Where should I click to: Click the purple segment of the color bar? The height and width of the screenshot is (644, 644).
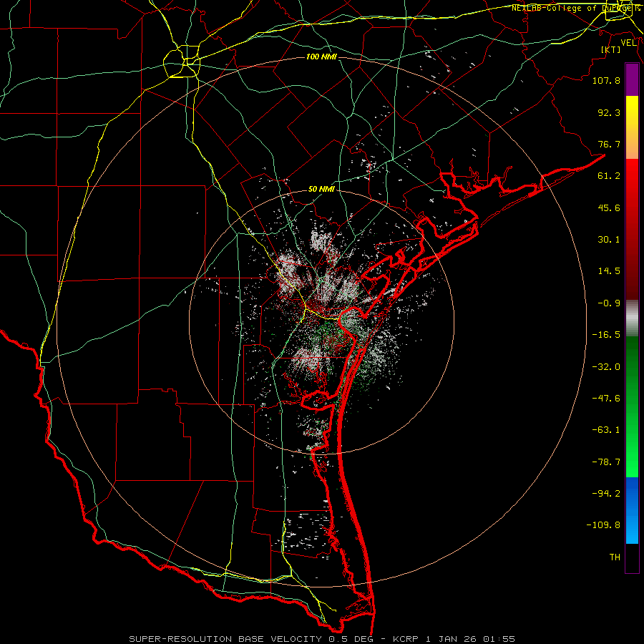[x=632, y=79]
